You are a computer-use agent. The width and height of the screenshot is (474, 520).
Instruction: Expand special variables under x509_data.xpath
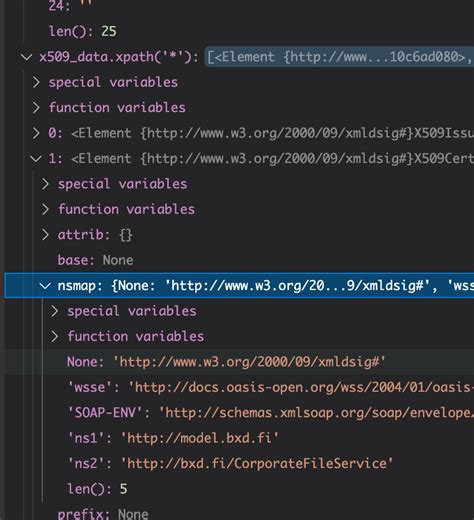tap(36, 82)
